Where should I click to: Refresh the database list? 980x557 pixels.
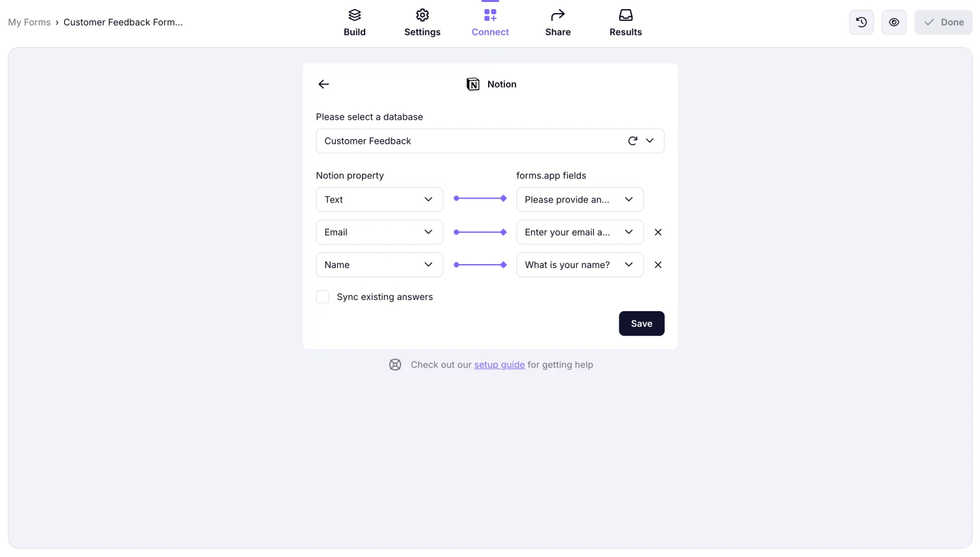(632, 141)
